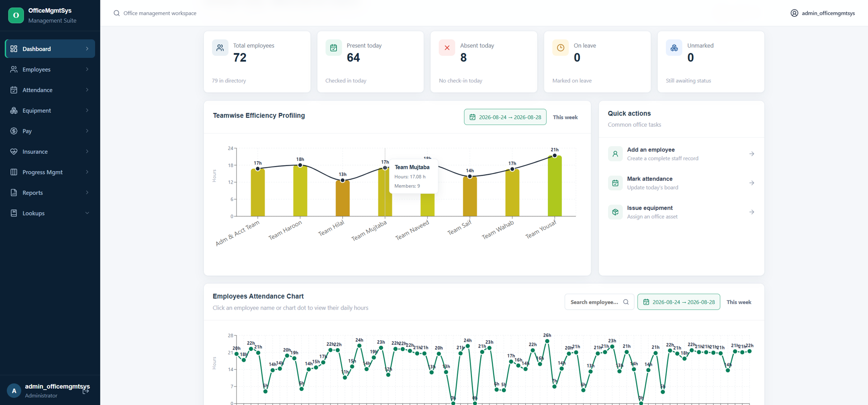Click the Team Saif 14h data point
Viewport: 868px width, 405px height.
[x=470, y=176]
